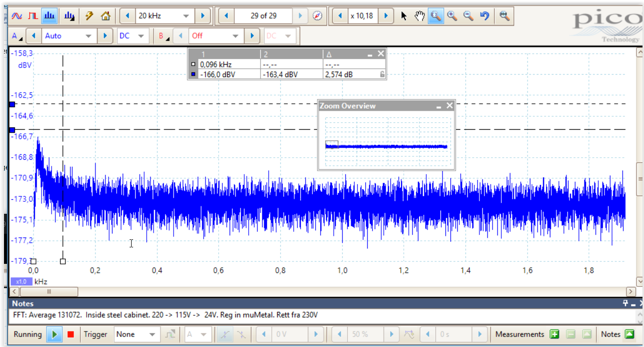
Task: Toggle the ruler lock icon in legend
Action: tap(382, 74)
